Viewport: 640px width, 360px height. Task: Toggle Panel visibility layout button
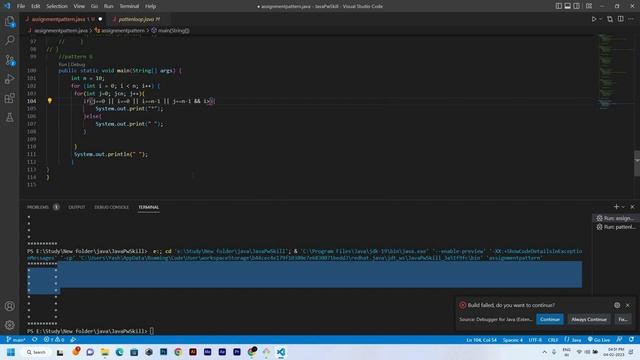(x=567, y=6)
